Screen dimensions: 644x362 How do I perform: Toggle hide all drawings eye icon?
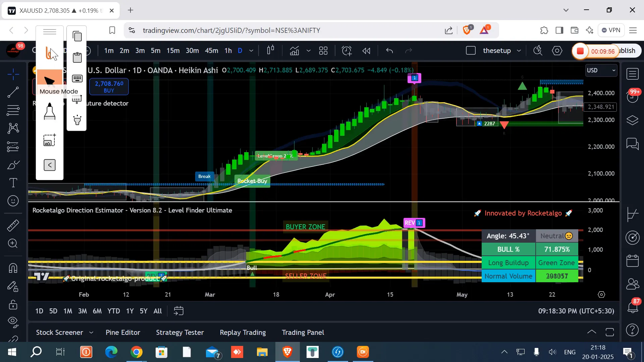pyautogui.click(x=13, y=321)
